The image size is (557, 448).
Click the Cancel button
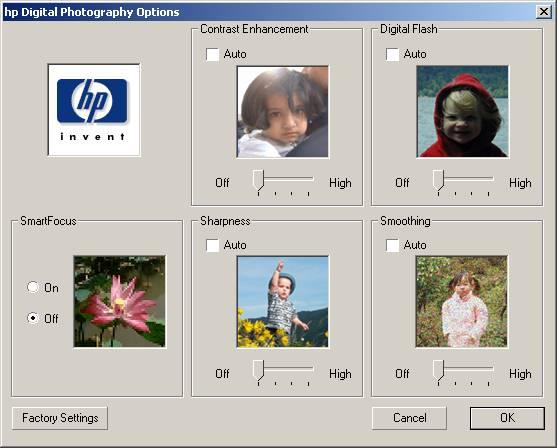[x=409, y=418]
